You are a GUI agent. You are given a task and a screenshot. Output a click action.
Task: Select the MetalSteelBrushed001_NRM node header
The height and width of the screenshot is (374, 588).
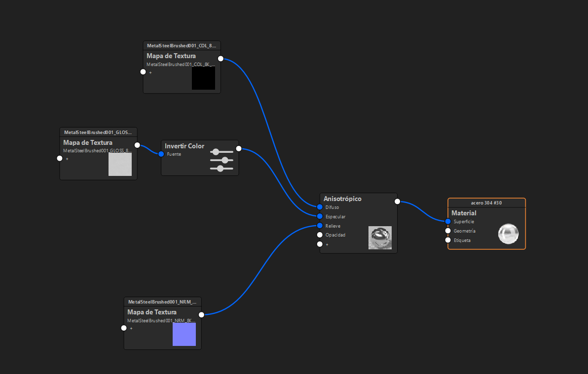[x=162, y=302]
